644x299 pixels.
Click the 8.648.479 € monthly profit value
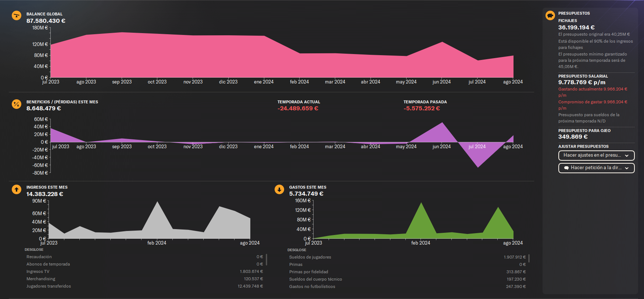pos(44,108)
